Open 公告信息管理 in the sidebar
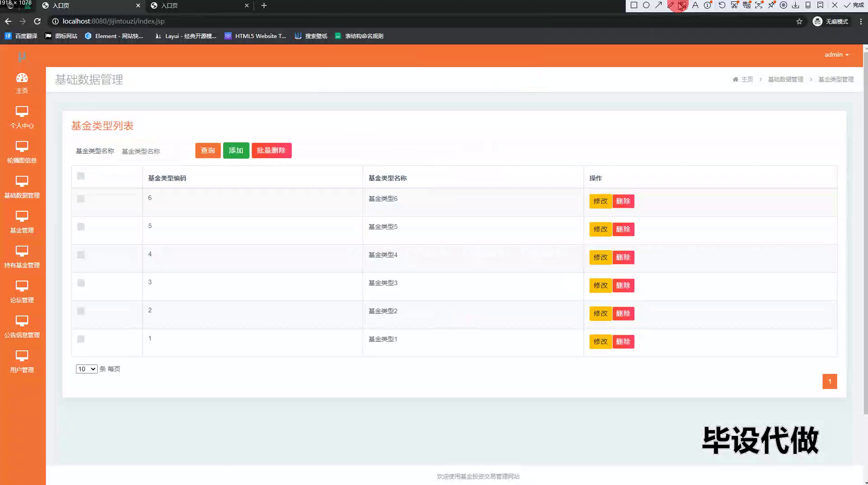The height and width of the screenshot is (485, 868). point(22,327)
